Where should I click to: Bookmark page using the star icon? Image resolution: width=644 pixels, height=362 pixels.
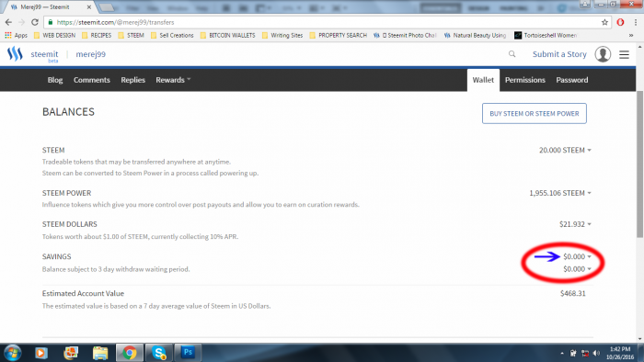click(604, 22)
